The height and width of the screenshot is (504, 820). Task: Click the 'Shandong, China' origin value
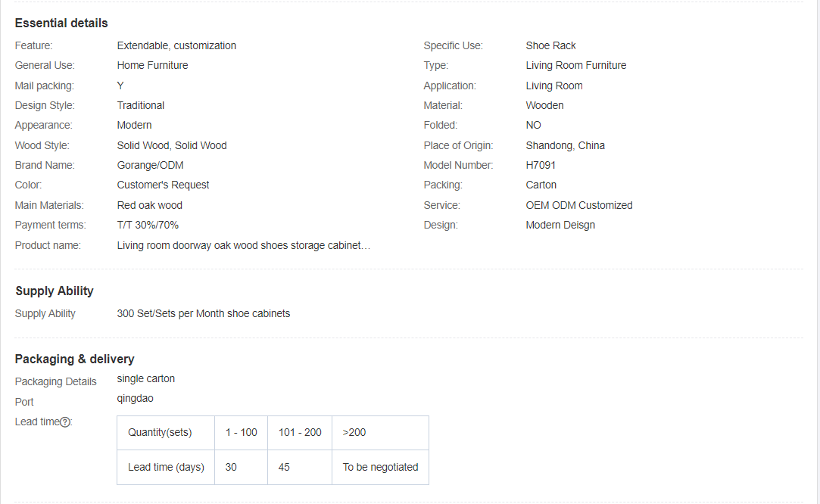point(565,145)
